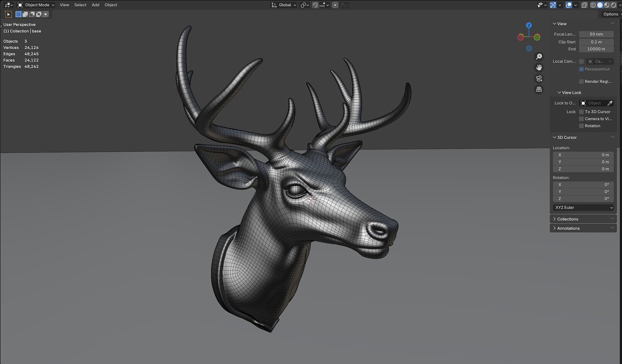This screenshot has width=622, height=364.
Task: Click the pan view hand icon
Action: [539, 68]
